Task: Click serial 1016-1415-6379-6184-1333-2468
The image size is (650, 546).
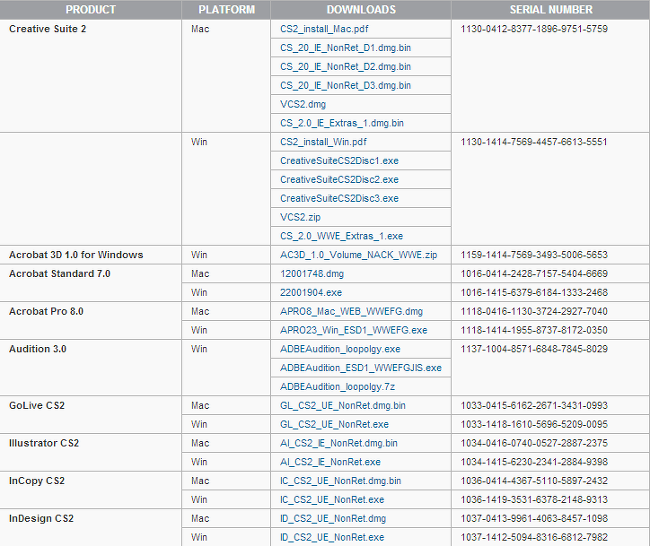Action: click(534, 292)
